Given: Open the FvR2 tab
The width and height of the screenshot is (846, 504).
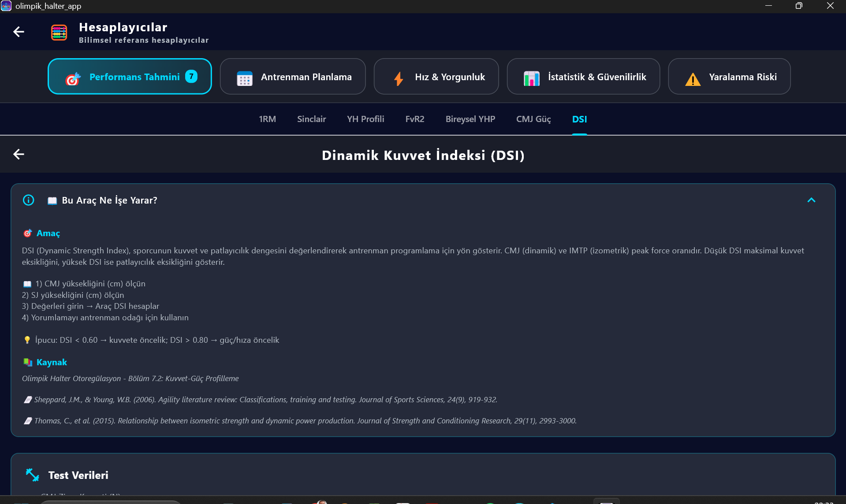Looking at the screenshot, I should pyautogui.click(x=414, y=119).
